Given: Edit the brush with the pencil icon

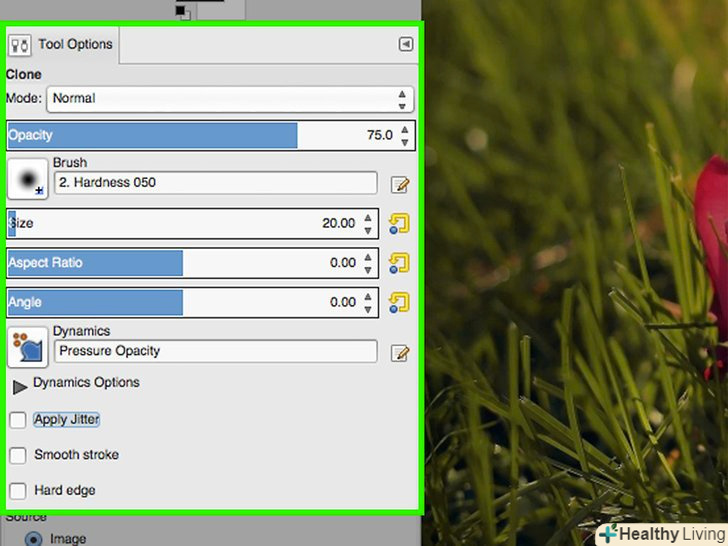Looking at the screenshot, I should tap(400, 184).
